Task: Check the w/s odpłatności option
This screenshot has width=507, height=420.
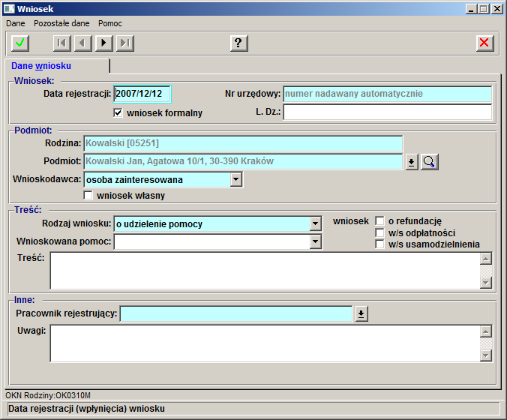Action: tap(379, 232)
